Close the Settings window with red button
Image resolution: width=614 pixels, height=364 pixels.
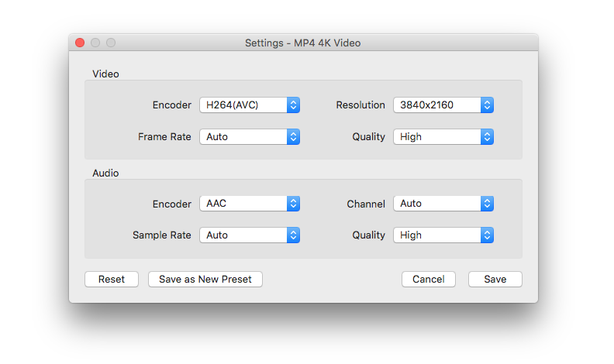[x=80, y=43]
